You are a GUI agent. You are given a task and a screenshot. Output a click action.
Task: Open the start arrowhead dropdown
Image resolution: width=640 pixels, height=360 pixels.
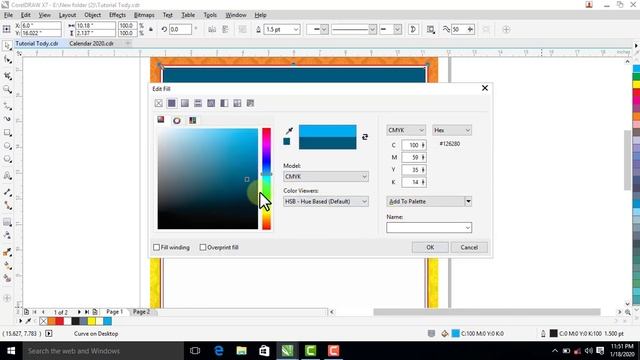tap(324, 29)
